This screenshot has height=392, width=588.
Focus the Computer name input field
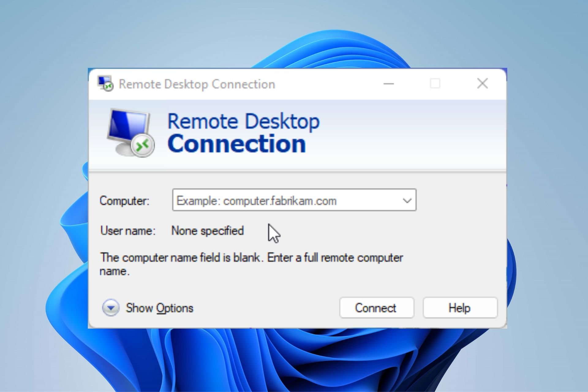294,200
